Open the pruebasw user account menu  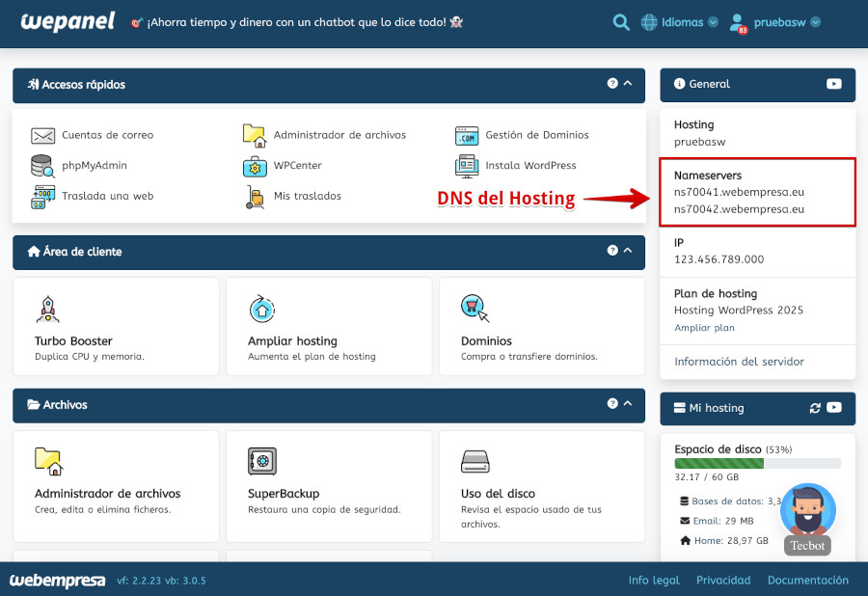pyautogui.click(x=787, y=23)
